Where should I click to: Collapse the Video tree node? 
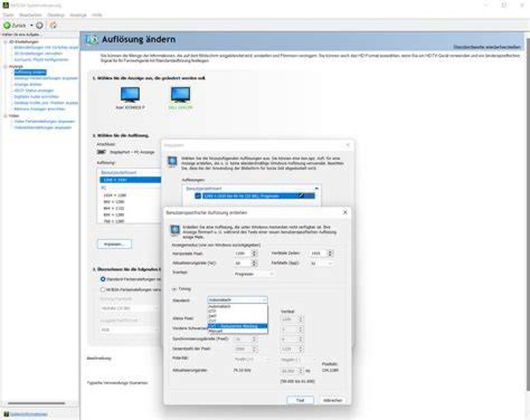(5, 115)
